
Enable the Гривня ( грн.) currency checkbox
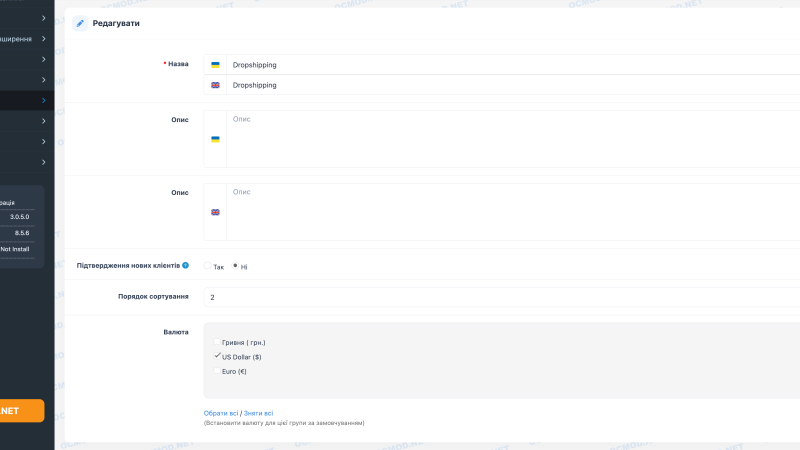tap(217, 342)
